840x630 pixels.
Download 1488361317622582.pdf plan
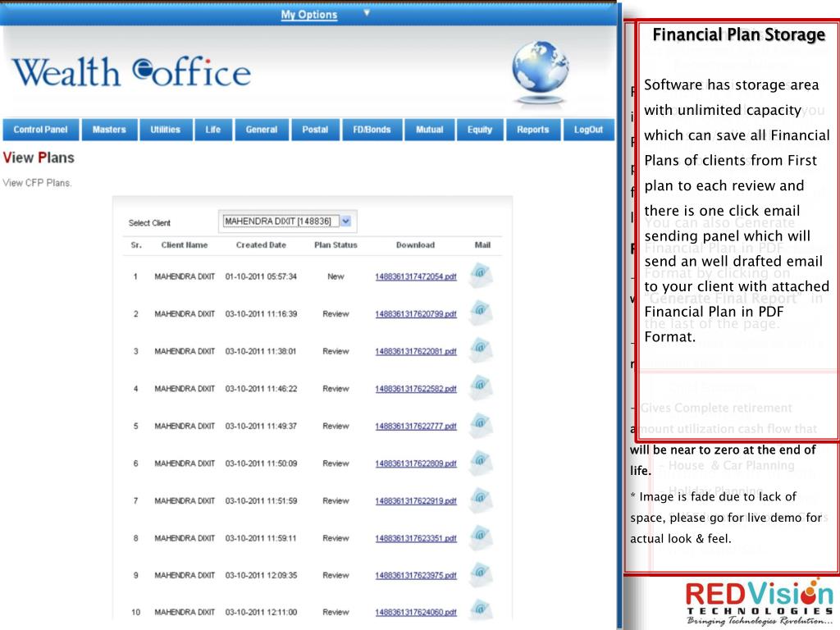[x=416, y=389]
